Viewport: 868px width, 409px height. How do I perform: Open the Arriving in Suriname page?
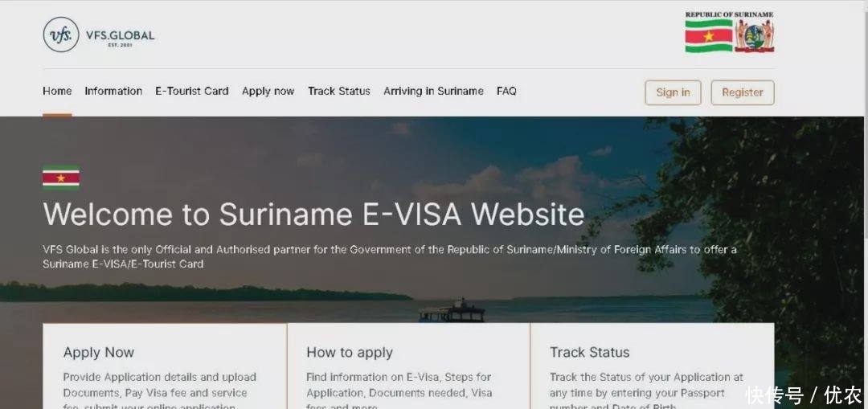433,92
